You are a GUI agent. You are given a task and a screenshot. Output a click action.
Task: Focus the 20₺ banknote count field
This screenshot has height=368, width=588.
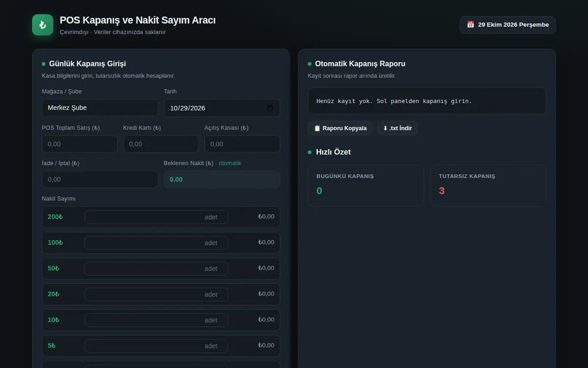[156, 294]
